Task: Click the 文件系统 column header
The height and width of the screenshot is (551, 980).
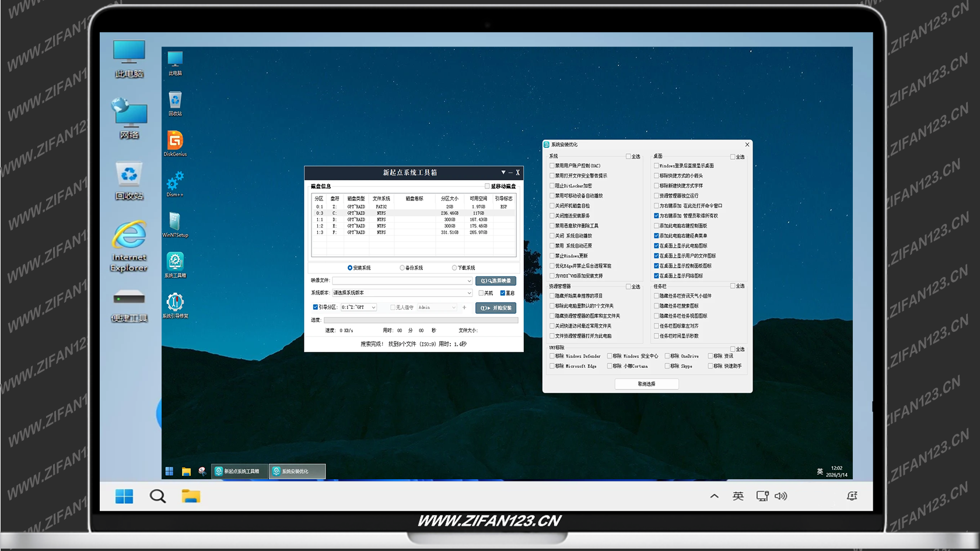Action: (381, 199)
